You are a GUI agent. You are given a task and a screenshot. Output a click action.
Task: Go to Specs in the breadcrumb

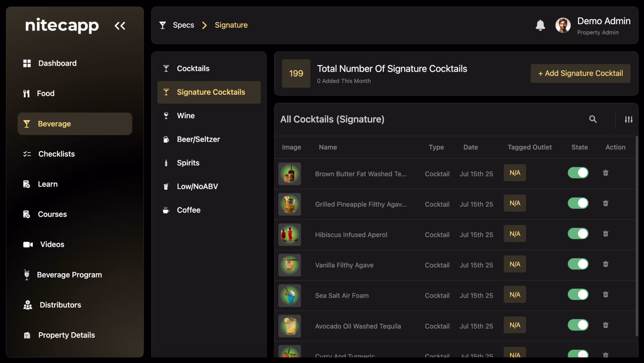tap(183, 25)
